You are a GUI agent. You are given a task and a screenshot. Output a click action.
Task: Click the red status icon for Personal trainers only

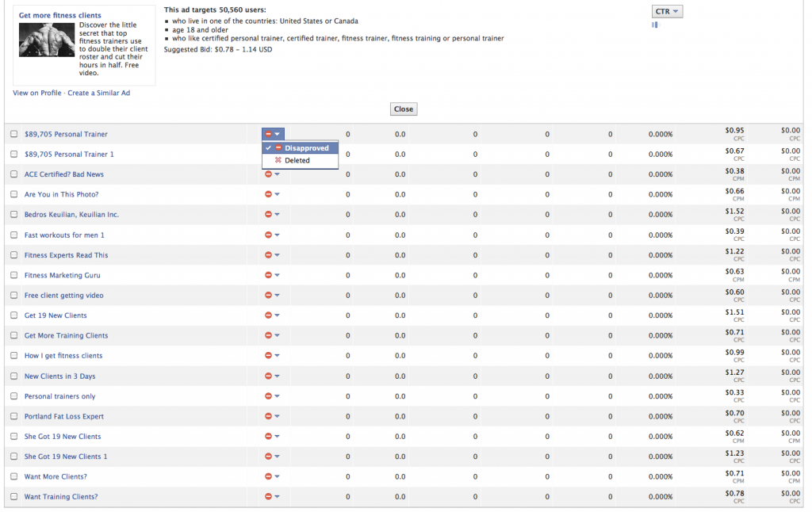pos(268,396)
